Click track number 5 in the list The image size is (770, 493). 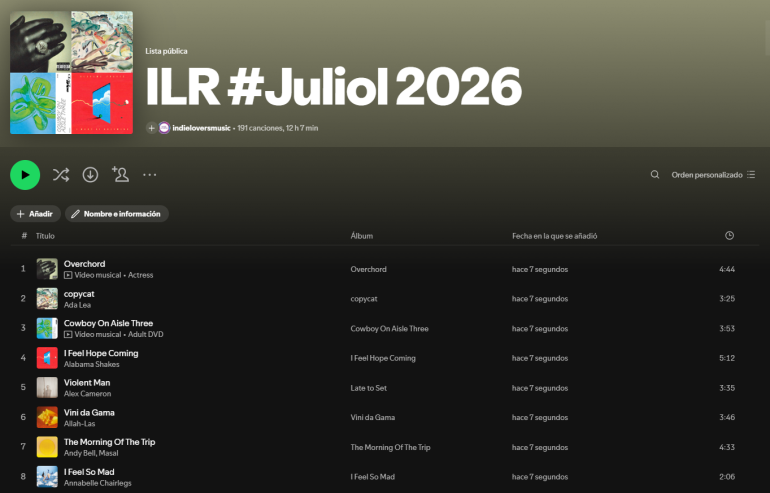(x=23, y=387)
